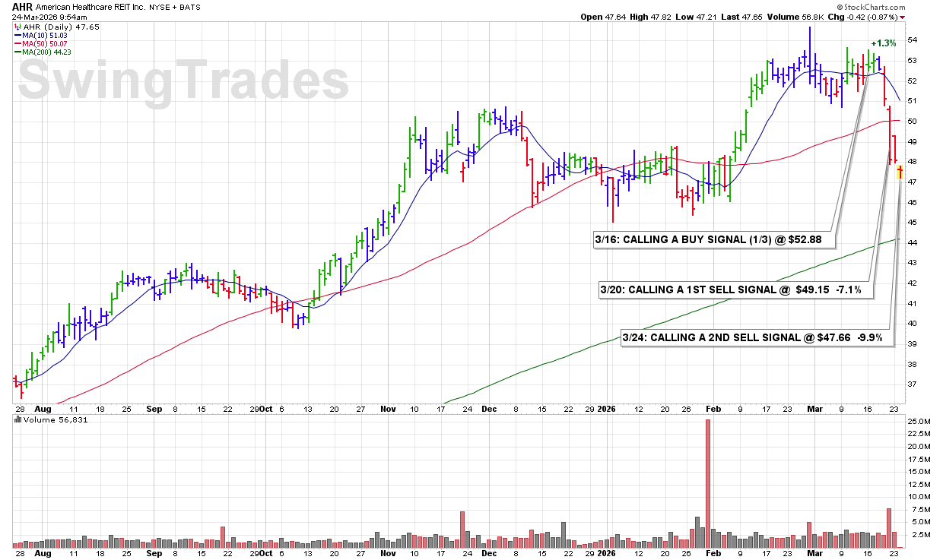
Task: Click the red MA(50) legend line marker
Action: (x=17, y=44)
